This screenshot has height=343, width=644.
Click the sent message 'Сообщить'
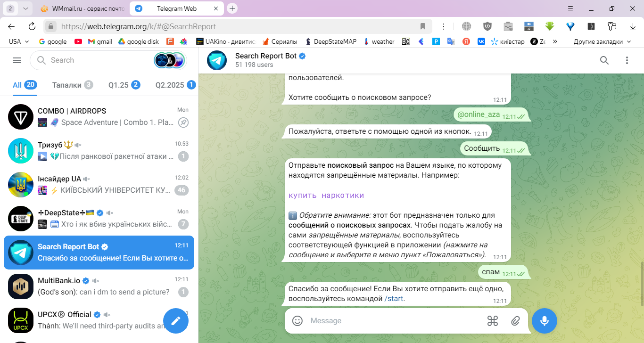pos(494,148)
